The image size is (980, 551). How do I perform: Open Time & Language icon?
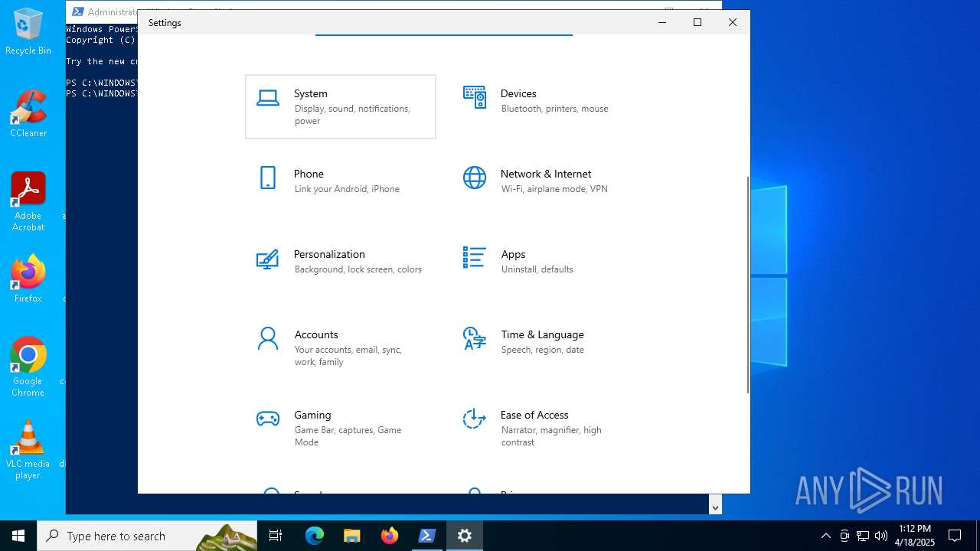(475, 338)
